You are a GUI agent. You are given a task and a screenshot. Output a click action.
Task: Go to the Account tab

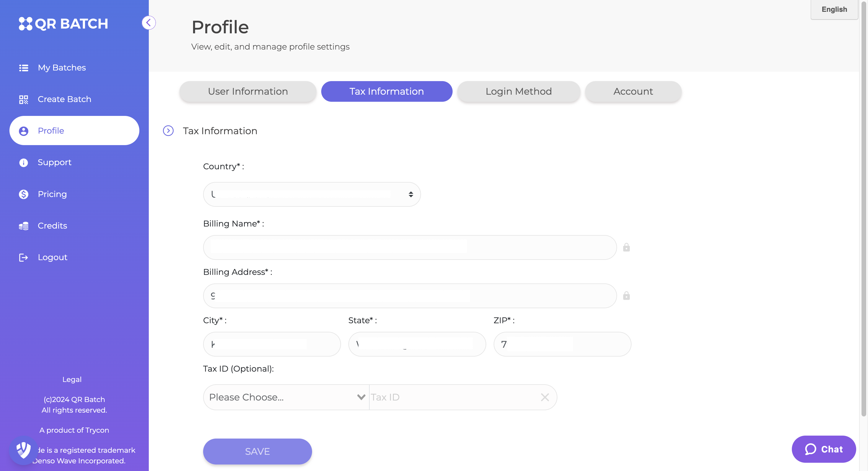[633, 91]
